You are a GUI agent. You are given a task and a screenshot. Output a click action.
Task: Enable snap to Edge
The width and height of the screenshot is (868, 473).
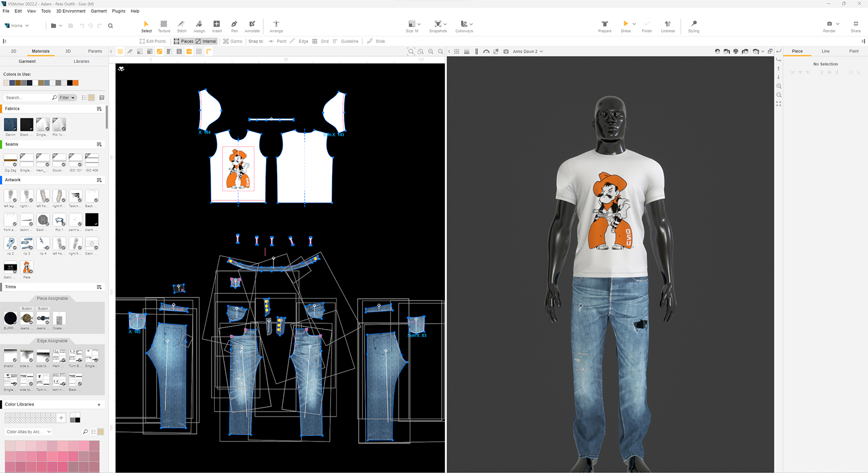[x=299, y=41]
